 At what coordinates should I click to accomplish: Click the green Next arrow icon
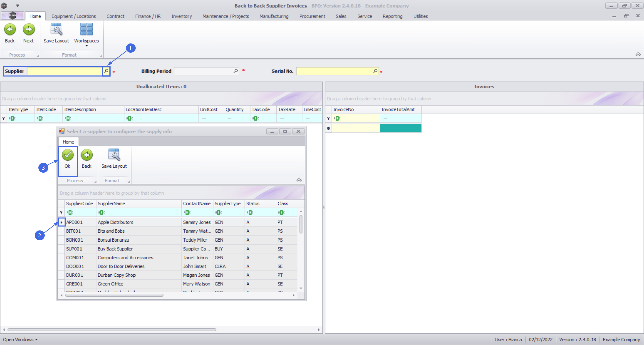point(29,30)
